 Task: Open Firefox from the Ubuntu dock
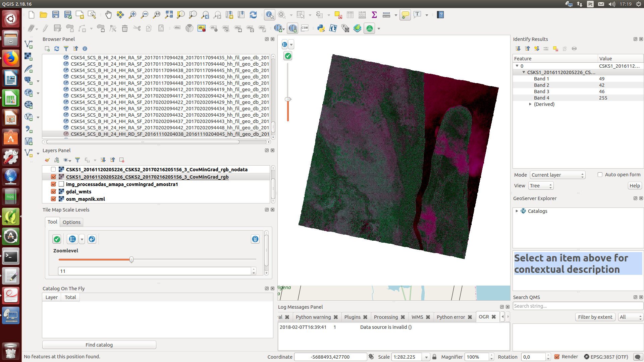click(11, 58)
